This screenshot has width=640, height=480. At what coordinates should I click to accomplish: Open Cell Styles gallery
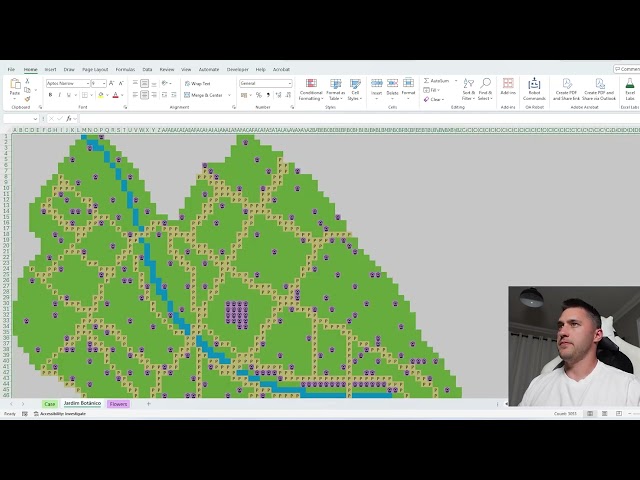[355, 90]
